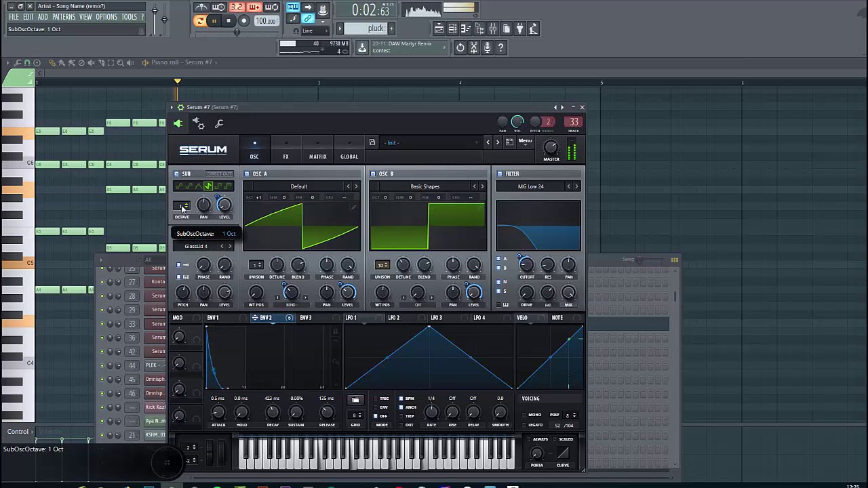
Task: Open the MG Low 24 filter type selector
Action: (531, 186)
